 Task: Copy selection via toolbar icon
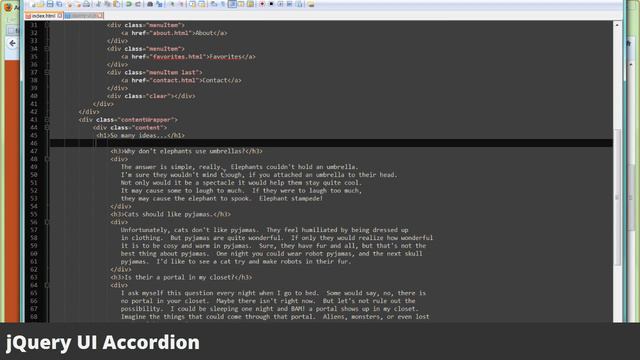[107, 4]
